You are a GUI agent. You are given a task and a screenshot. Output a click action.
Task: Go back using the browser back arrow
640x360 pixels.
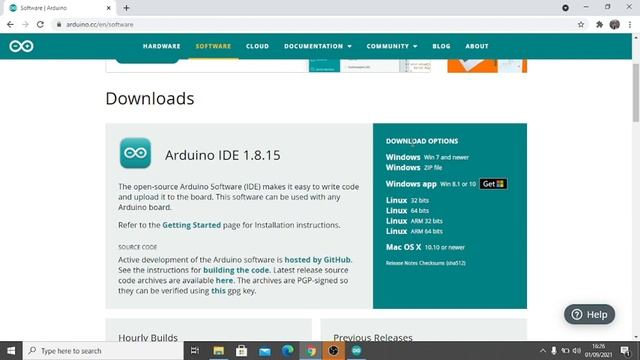tap(10, 24)
